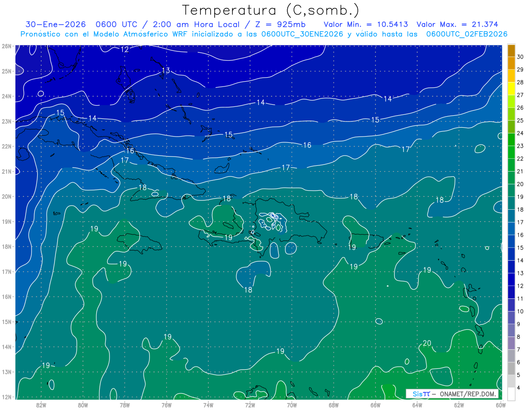Click the '17N' latitude axis label
The width and height of the screenshot is (532, 411).
(6, 271)
